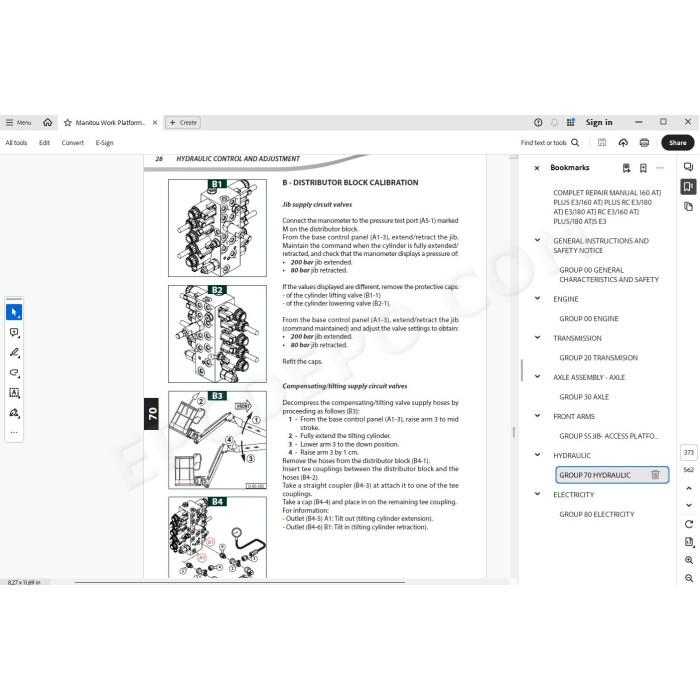Click the B3 platform arm figure
Viewport: 700px width, 700px height.
point(217,440)
